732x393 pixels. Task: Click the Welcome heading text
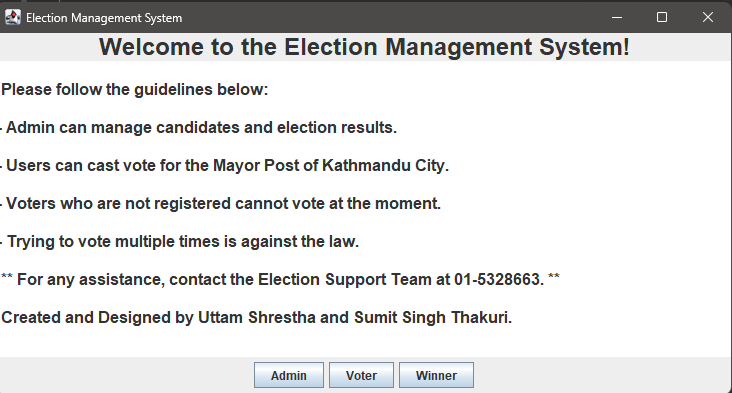364,47
